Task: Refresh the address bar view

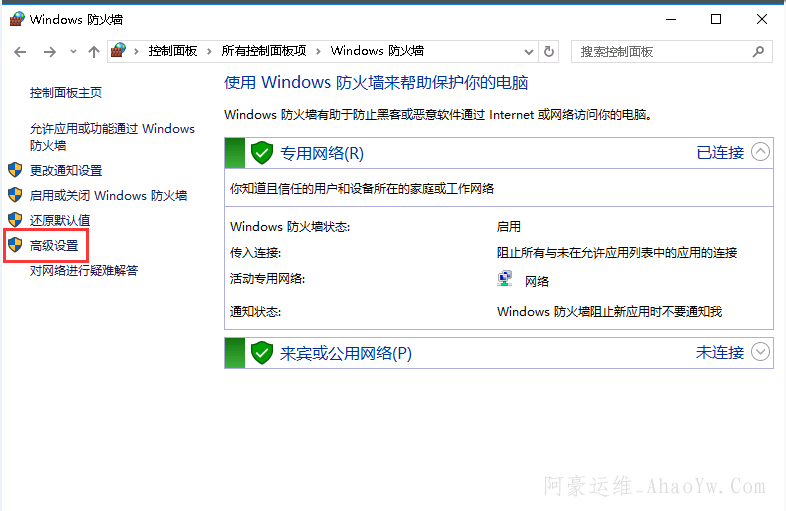Action: (x=549, y=52)
